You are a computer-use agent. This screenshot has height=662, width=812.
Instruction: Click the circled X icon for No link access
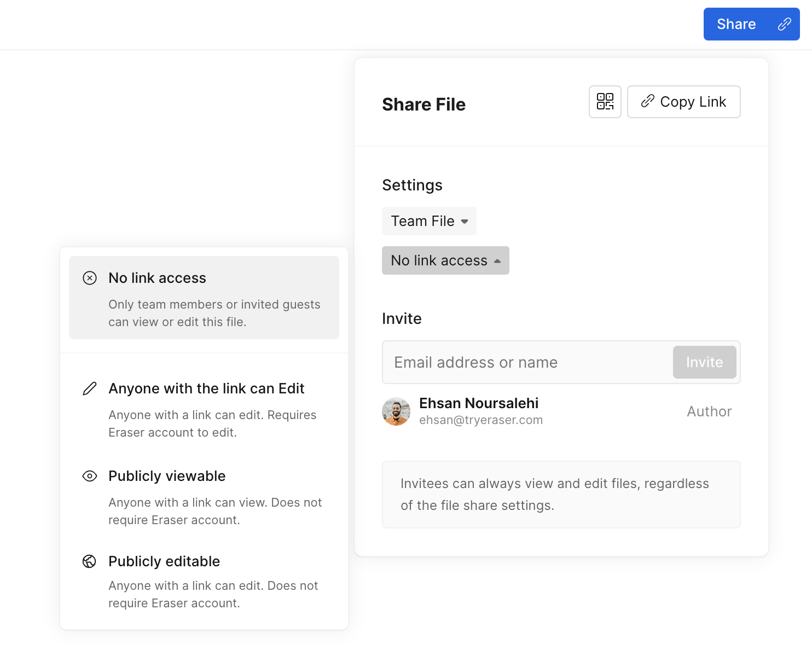(x=90, y=278)
